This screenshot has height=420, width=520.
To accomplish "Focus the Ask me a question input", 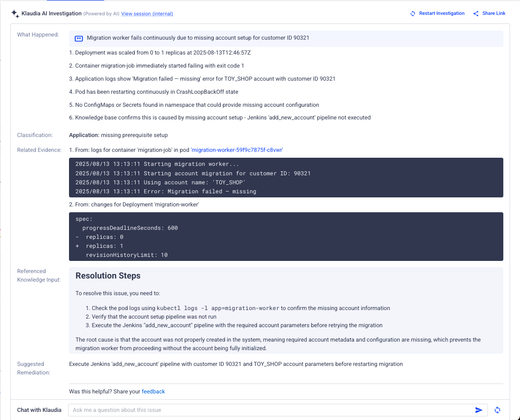I will click(271, 410).
